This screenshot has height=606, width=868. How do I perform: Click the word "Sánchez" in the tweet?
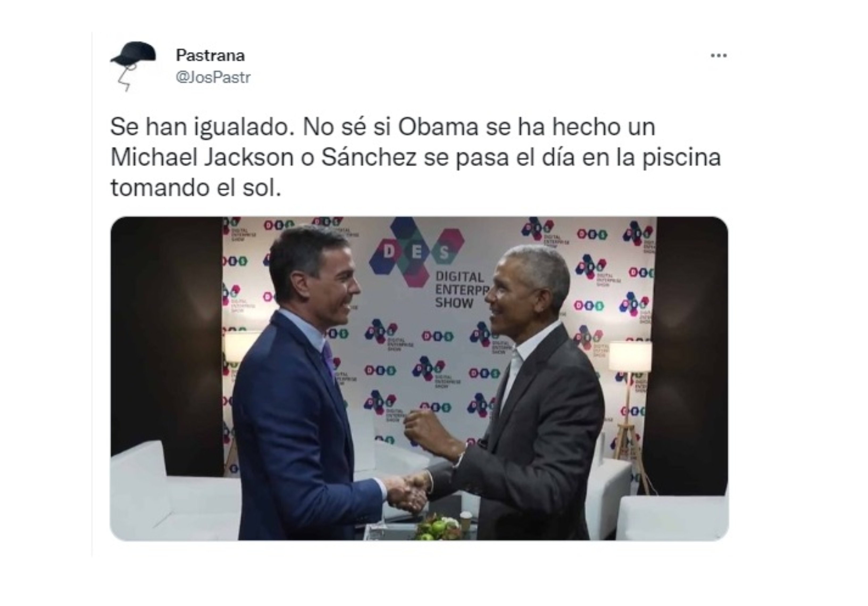point(369,157)
